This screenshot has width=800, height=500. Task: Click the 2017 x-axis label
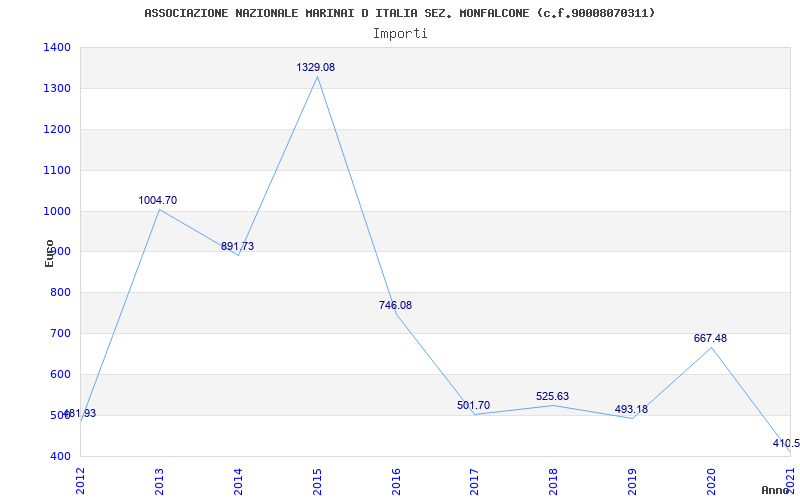474,481
